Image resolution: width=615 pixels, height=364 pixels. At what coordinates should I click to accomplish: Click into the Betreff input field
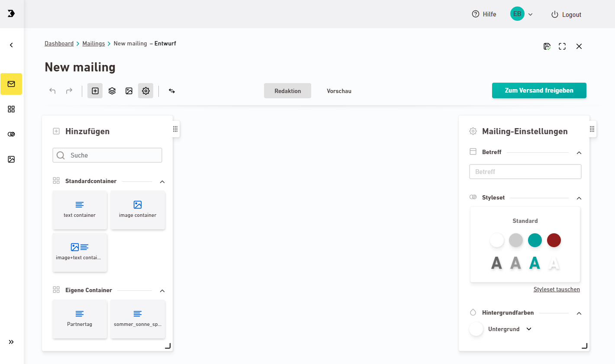pyautogui.click(x=525, y=172)
